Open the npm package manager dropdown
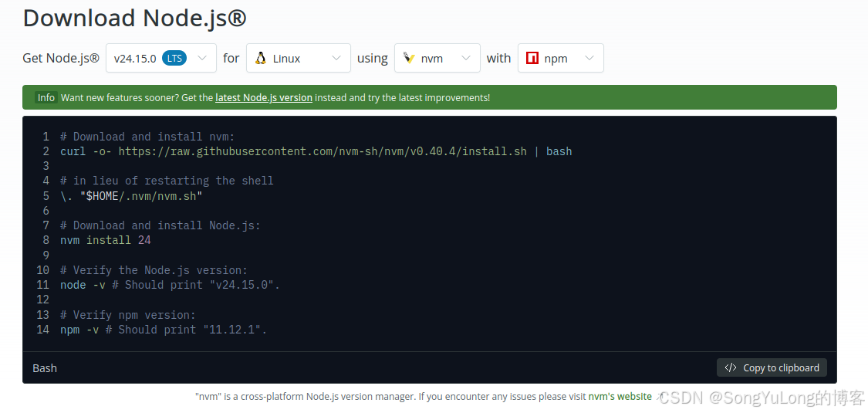Viewport: 868px width, 413px height. pos(561,58)
